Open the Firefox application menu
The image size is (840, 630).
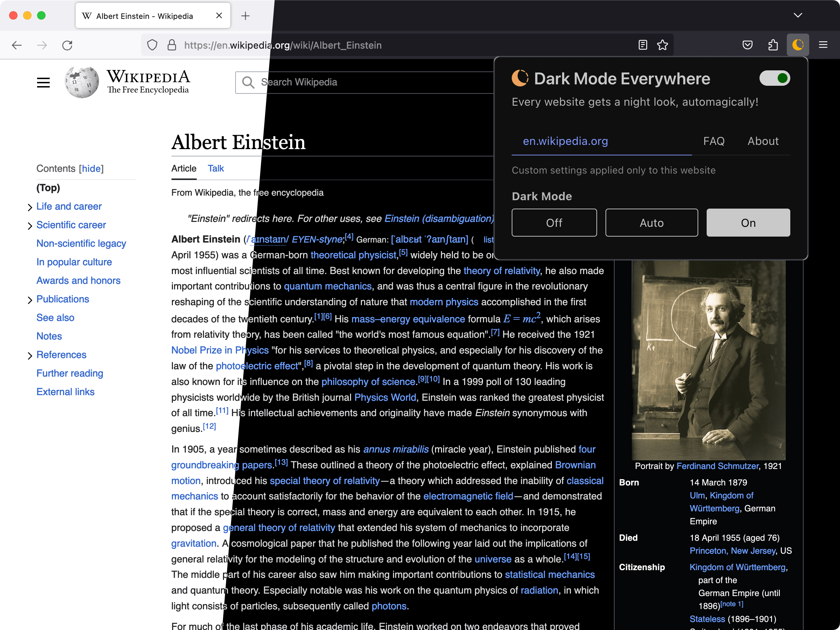coord(823,45)
